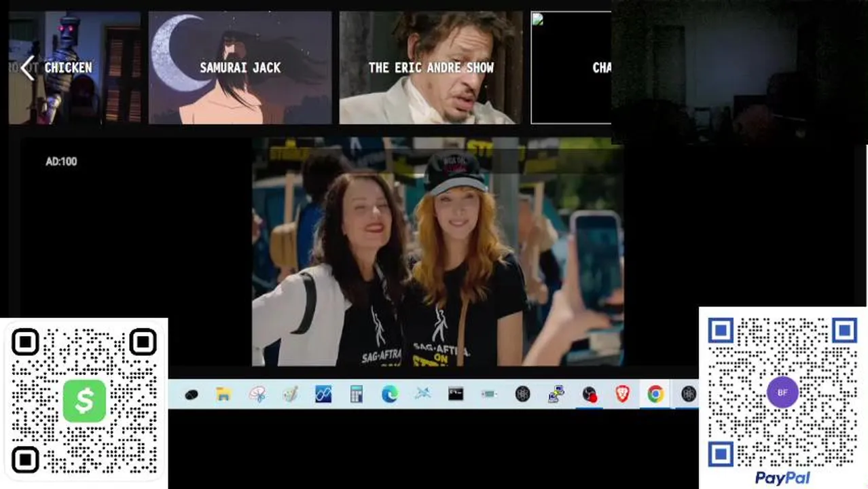Click the PayPal logo text
This screenshot has width=868, height=489.
click(782, 478)
